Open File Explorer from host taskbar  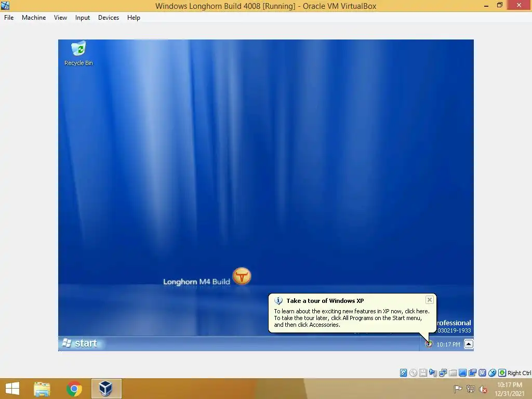pyautogui.click(x=42, y=389)
